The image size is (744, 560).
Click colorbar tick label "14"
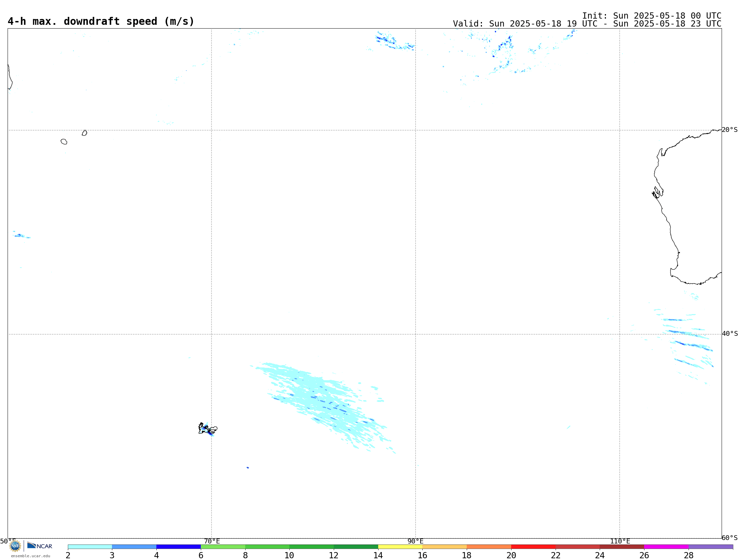tap(378, 555)
